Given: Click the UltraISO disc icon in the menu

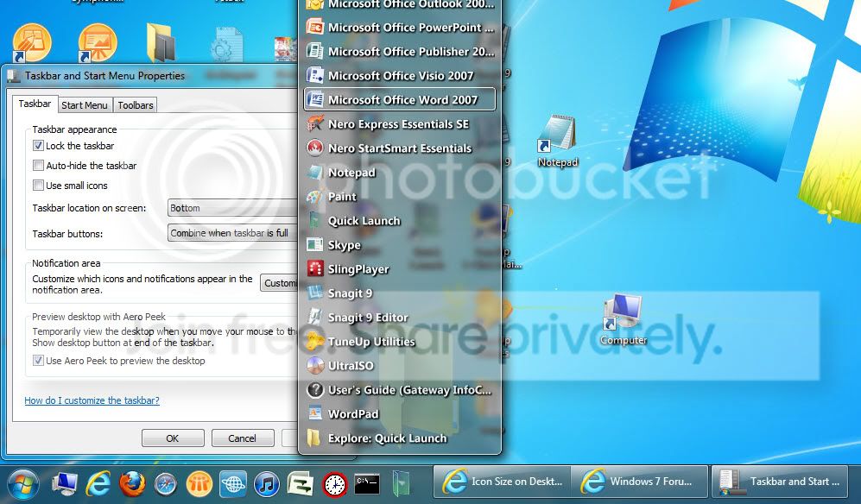Looking at the screenshot, I should [315, 365].
